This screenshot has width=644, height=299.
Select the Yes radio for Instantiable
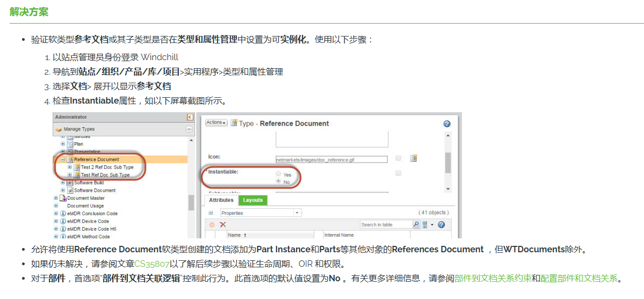pos(278,174)
